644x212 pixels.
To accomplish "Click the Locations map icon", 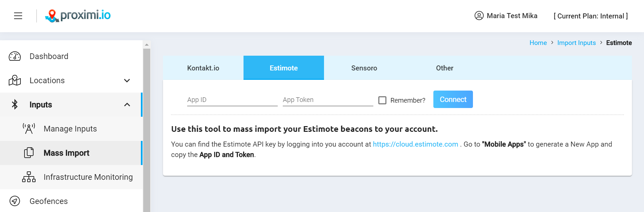I will point(15,81).
